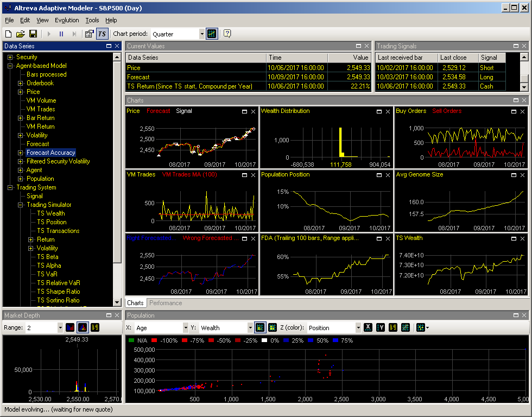Switch to the Performance tab
The width and height of the screenshot is (532, 417).
(166, 303)
